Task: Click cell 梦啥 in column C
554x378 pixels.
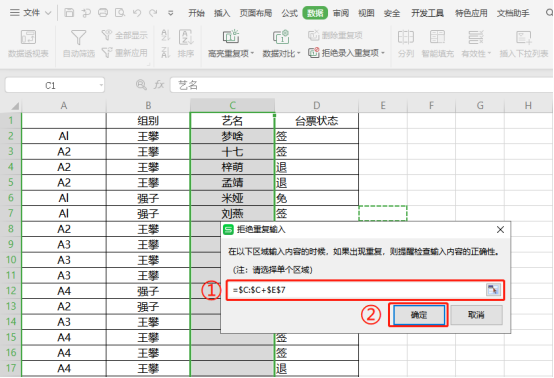Action: pyautogui.click(x=232, y=136)
